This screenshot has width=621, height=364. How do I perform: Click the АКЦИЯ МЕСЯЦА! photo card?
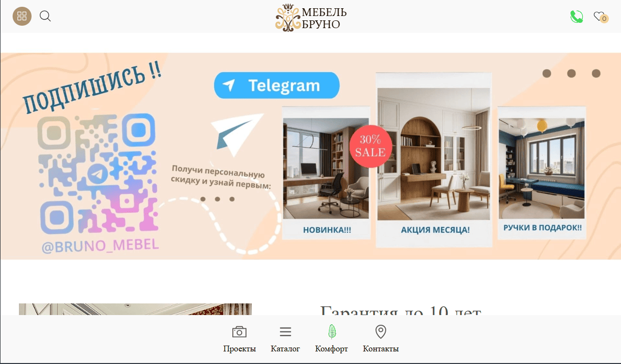(434, 159)
